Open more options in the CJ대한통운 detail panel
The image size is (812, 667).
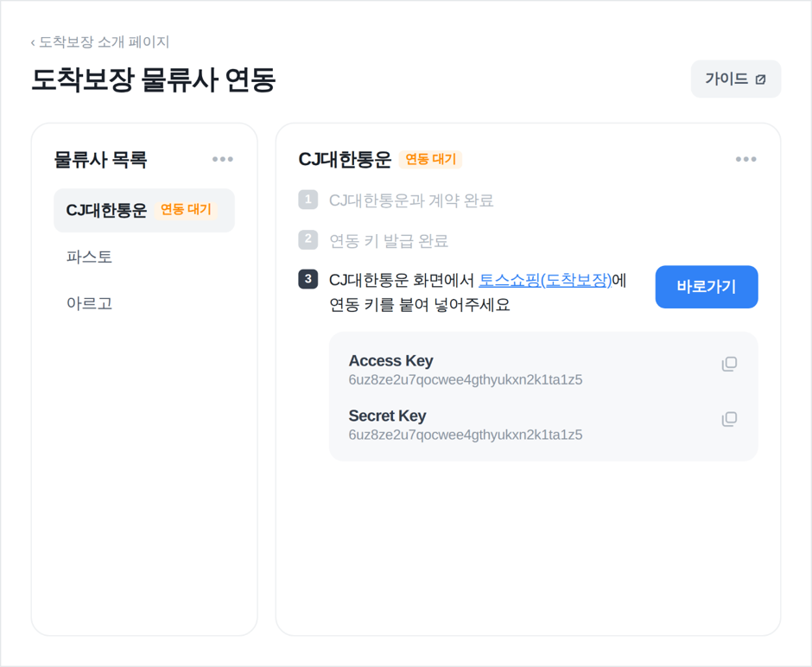tap(745, 159)
